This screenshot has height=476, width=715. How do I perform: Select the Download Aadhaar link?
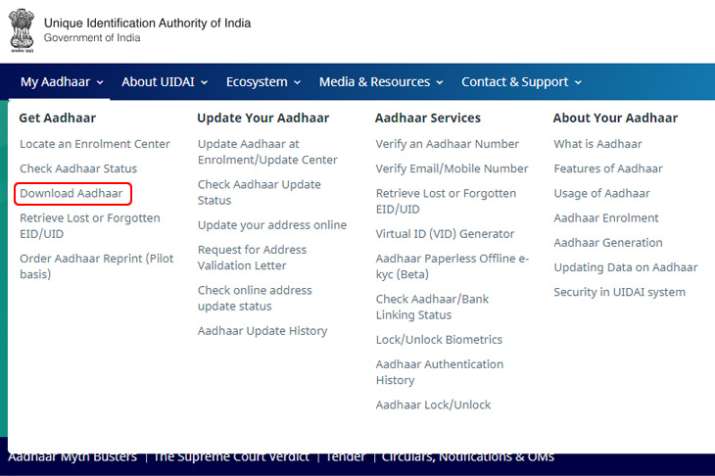(72, 193)
